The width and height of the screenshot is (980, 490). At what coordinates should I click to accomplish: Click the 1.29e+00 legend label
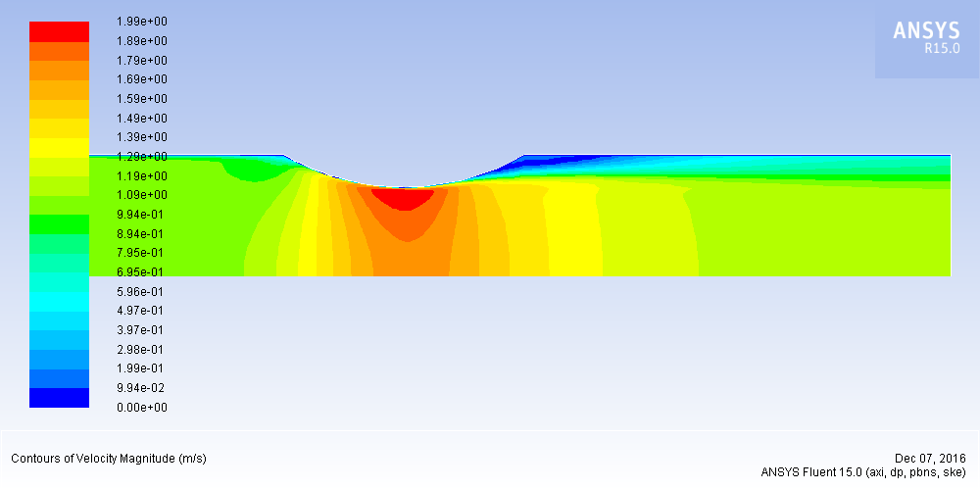click(142, 156)
